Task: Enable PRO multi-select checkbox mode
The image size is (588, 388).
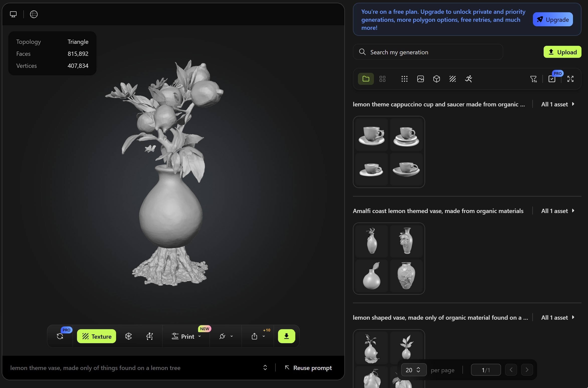Action: [x=552, y=79]
